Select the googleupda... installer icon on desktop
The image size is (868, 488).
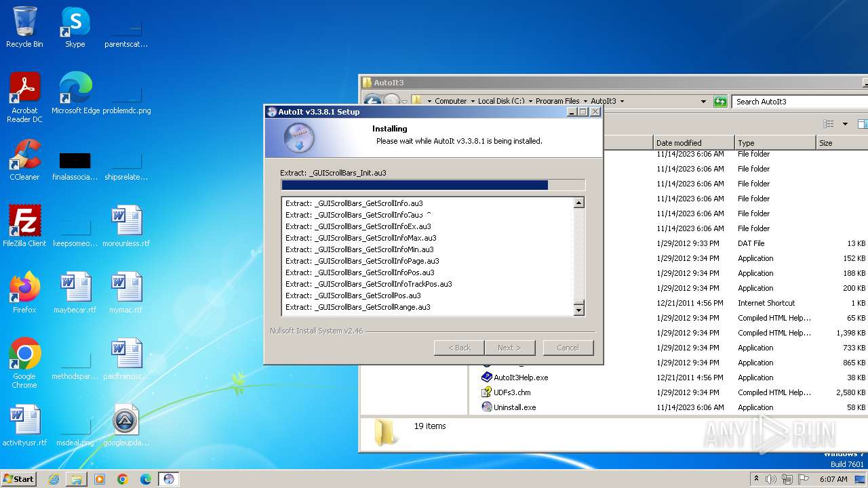125,426
